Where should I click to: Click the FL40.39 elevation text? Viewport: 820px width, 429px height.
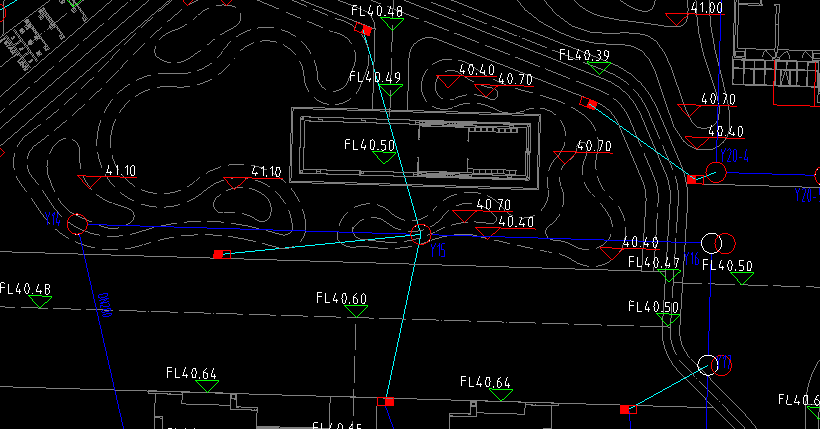[x=584, y=55]
